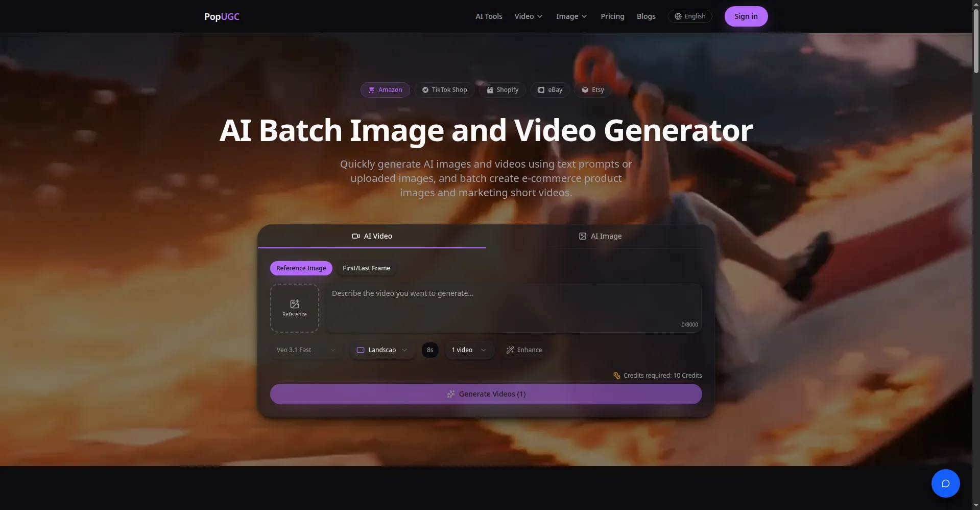Open the AI Tools menu item
This screenshot has height=510, width=980.
click(489, 16)
